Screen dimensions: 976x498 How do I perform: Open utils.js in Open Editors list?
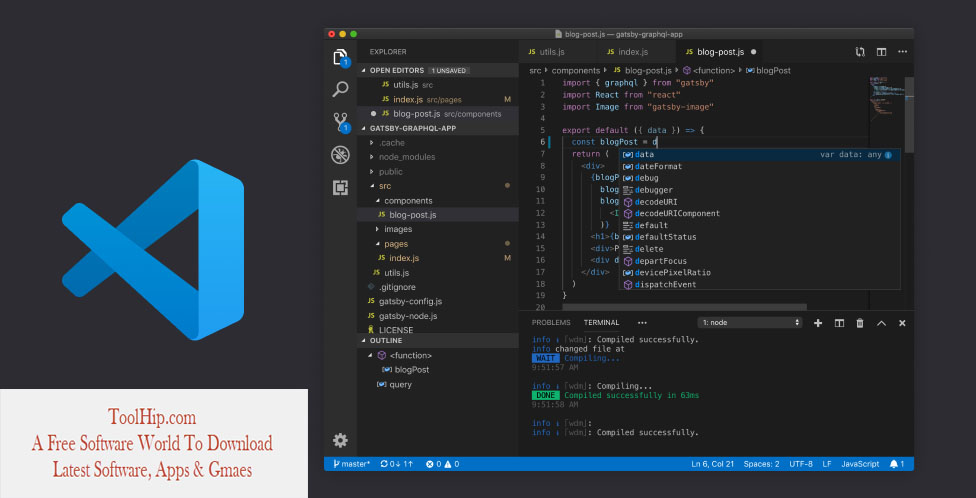tap(438, 85)
